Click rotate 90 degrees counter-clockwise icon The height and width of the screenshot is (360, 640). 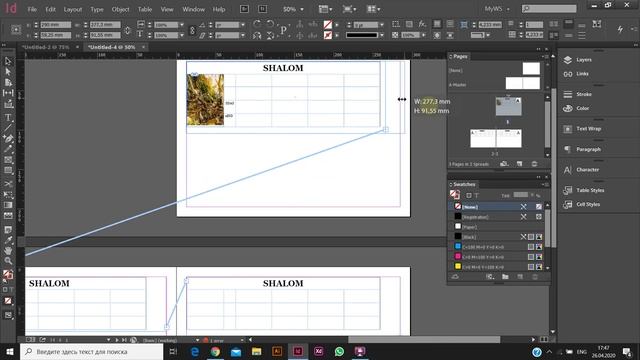[x=270, y=24]
